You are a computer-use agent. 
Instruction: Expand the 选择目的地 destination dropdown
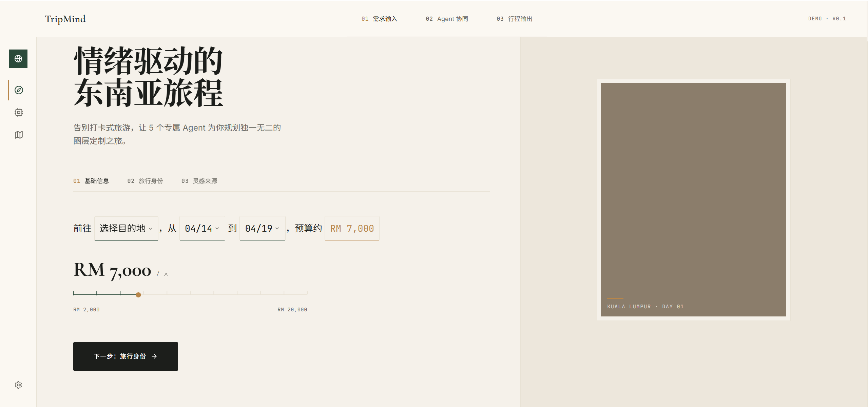coord(126,228)
